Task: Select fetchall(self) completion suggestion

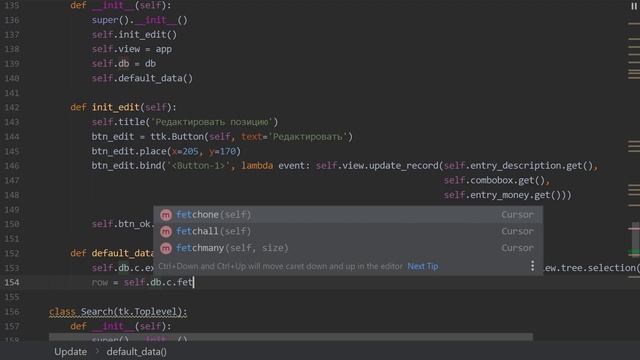Action: pos(348,231)
